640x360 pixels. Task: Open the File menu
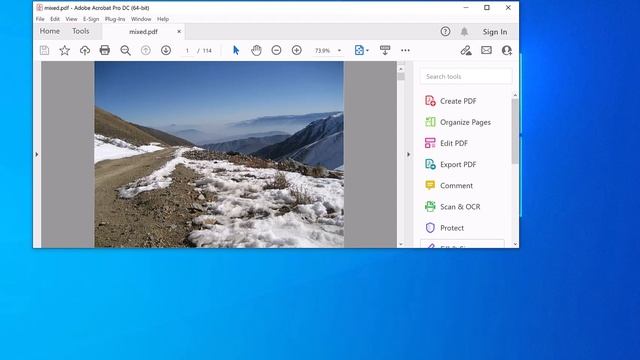coord(40,19)
